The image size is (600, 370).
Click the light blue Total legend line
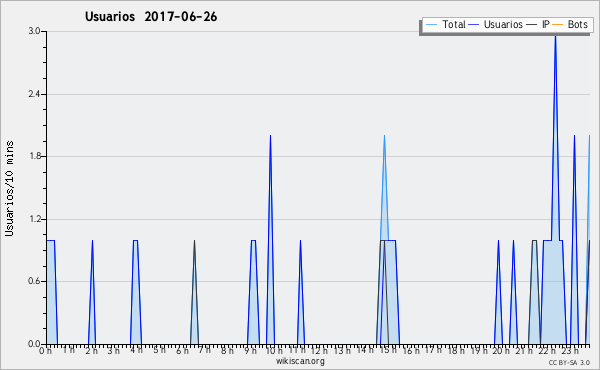click(431, 25)
